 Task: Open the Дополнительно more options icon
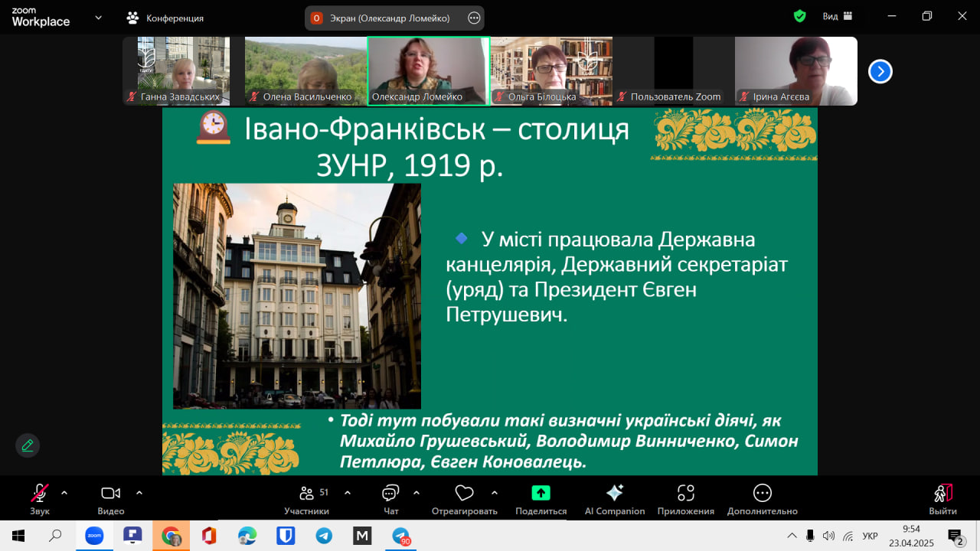coord(763,499)
